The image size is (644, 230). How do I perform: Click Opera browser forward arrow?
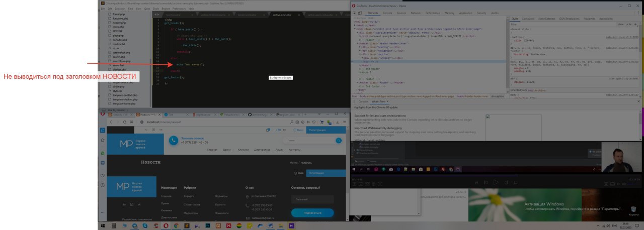coord(118,122)
